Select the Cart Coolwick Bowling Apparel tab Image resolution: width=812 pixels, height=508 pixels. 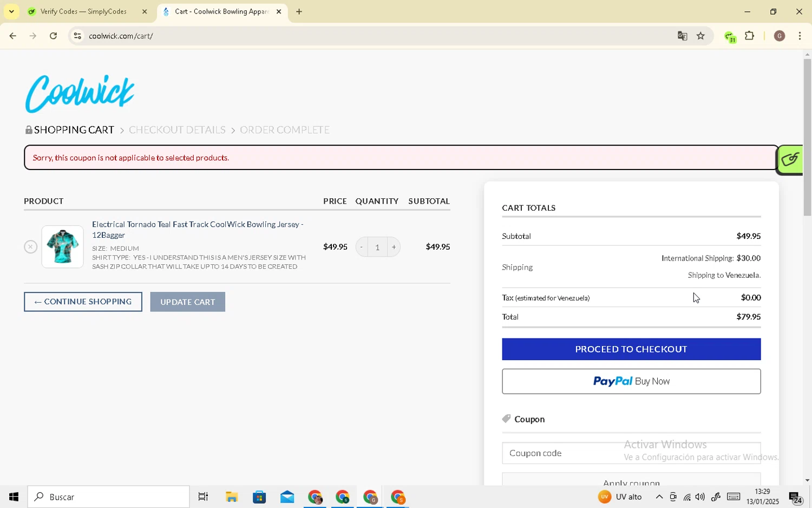[222, 11]
